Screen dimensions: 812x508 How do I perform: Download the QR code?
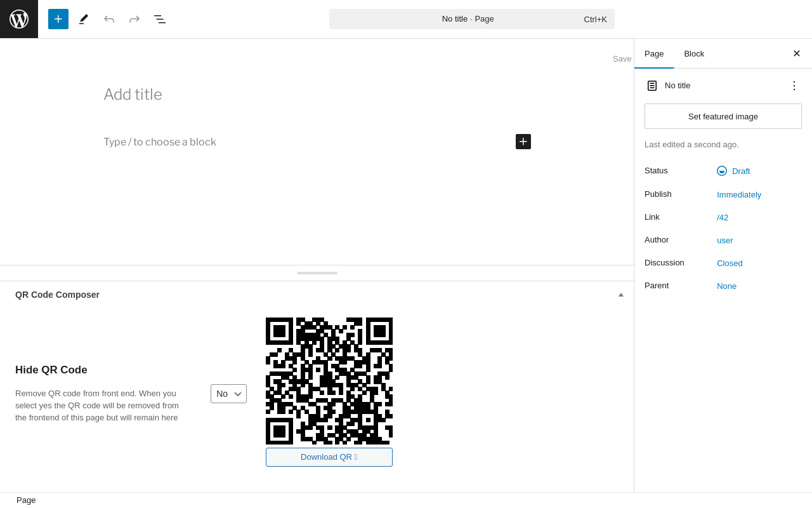pos(329,457)
